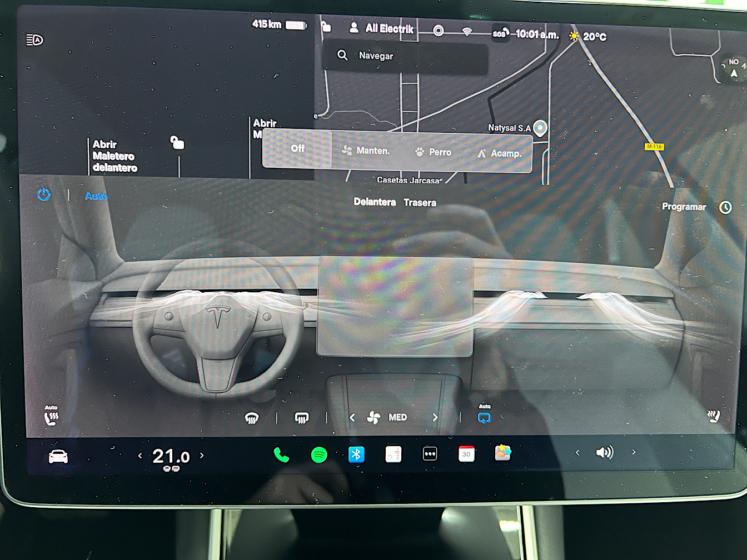
Task: Tap the 415 km range indicator
Action: pos(279,24)
